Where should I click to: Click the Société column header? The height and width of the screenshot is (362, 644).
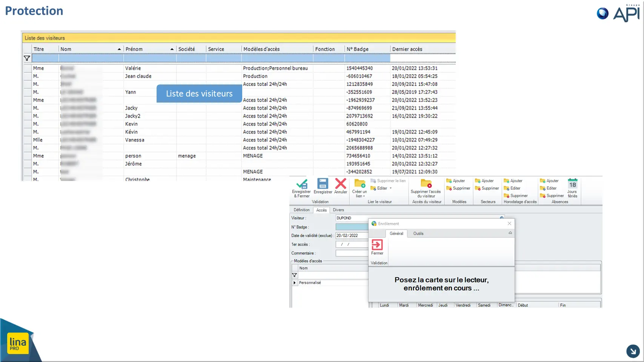coord(191,49)
